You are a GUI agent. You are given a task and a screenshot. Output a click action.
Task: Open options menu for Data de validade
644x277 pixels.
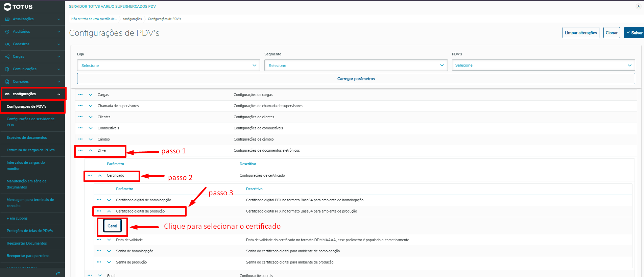tap(99, 240)
